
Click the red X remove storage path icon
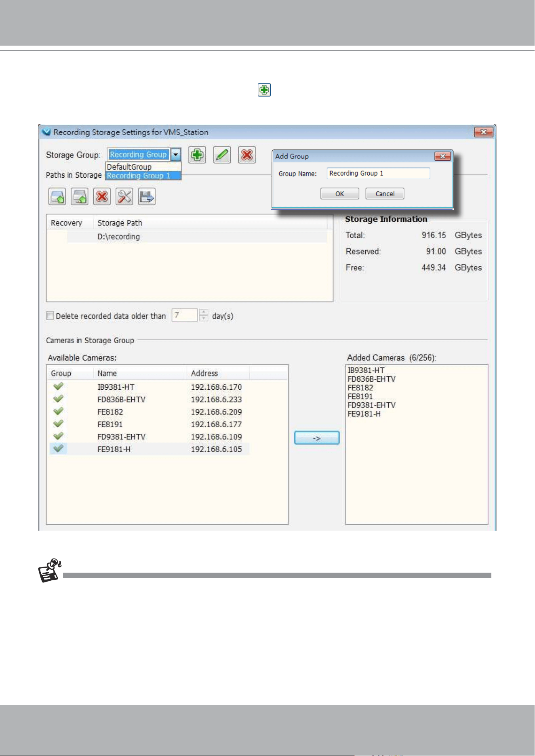click(102, 197)
